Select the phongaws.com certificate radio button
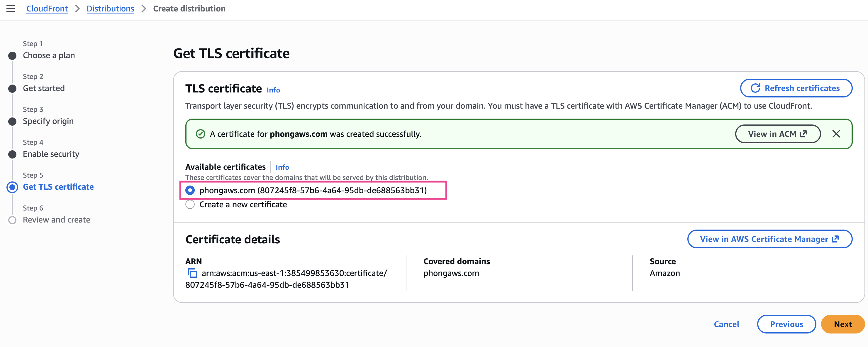Viewport: 868px width, 347px height. pyautogui.click(x=190, y=190)
